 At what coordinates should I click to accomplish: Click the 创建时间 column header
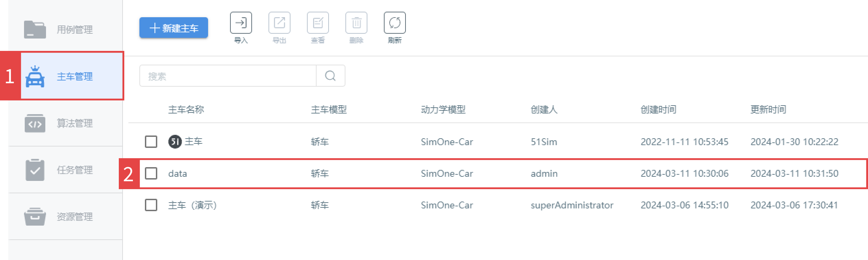[658, 109]
